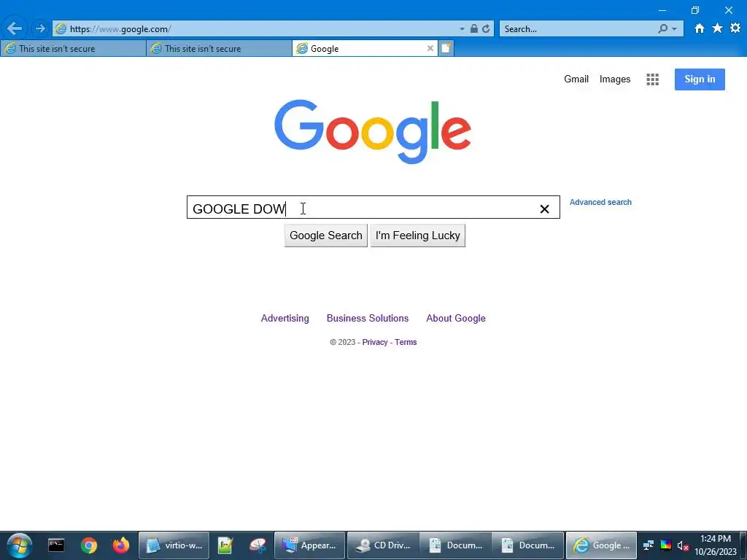
Task: Switch to first Docum... taskbar window
Action: click(x=455, y=545)
